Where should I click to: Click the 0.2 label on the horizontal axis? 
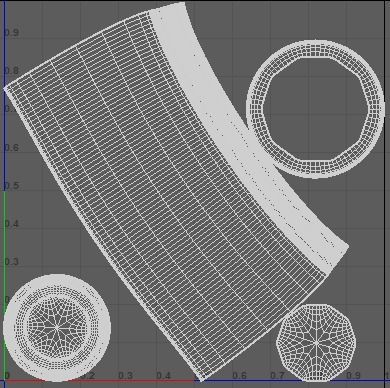(x=88, y=376)
